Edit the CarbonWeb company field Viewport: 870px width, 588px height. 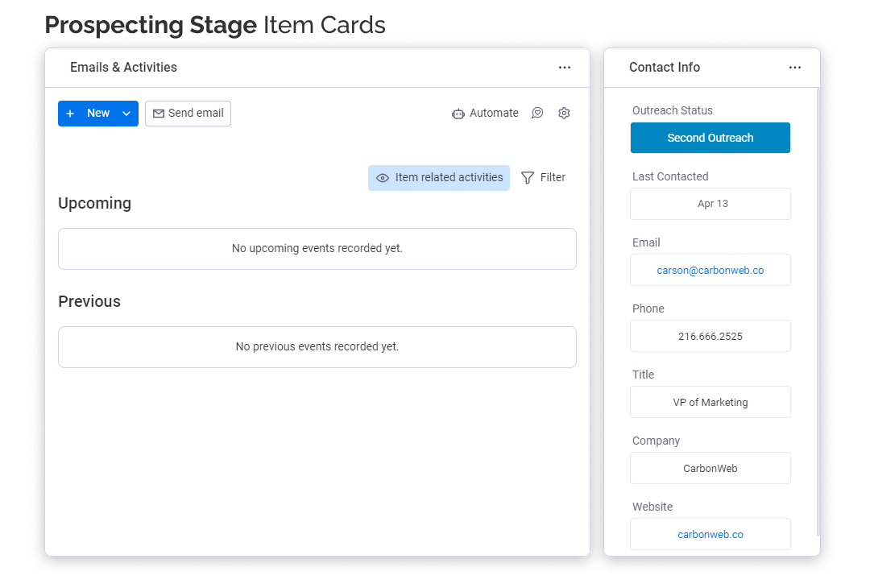pyautogui.click(x=710, y=468)
